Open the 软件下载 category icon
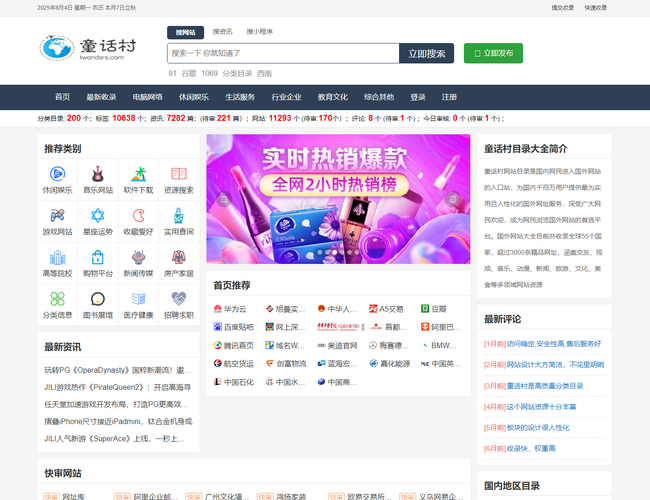This screenshot has height=500, width=650. 139,173
